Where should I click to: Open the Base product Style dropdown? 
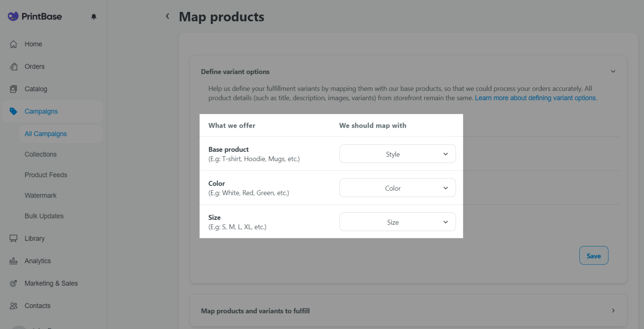point(398,154)
